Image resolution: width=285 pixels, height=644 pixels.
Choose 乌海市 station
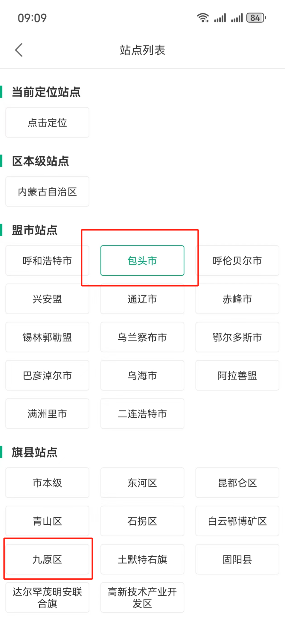142,375
